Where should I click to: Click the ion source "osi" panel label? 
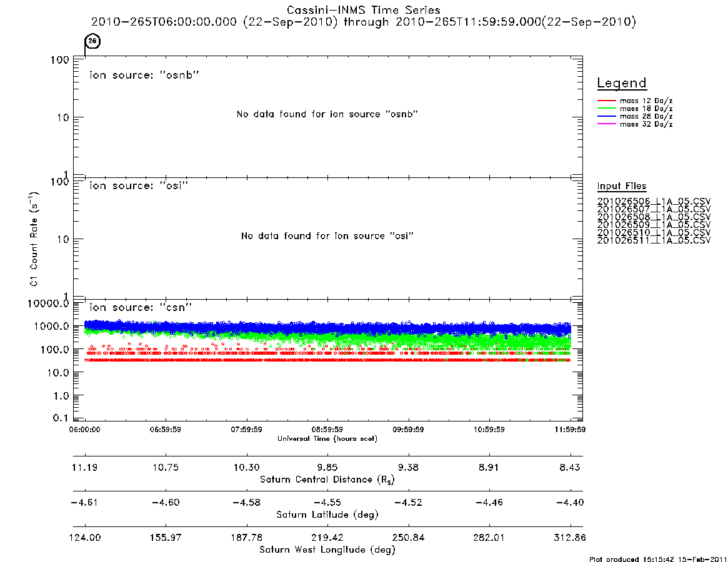coord(139,185)
